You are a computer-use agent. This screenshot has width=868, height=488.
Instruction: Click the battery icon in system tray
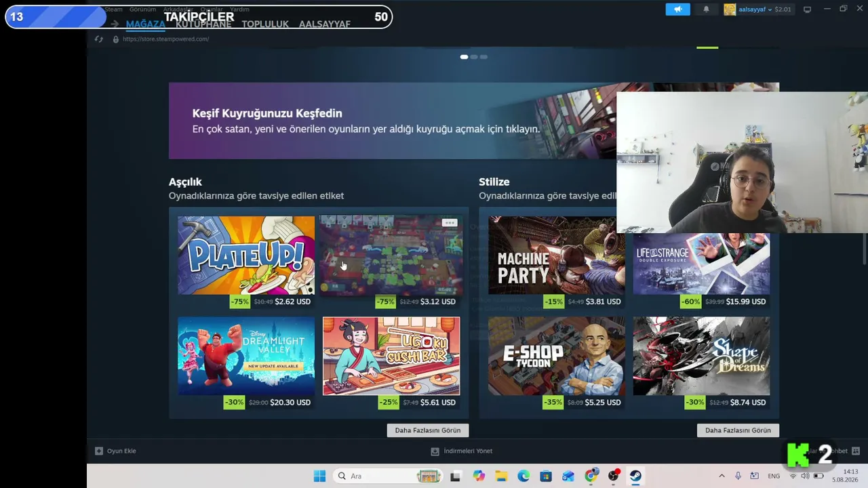click(818, 476)
